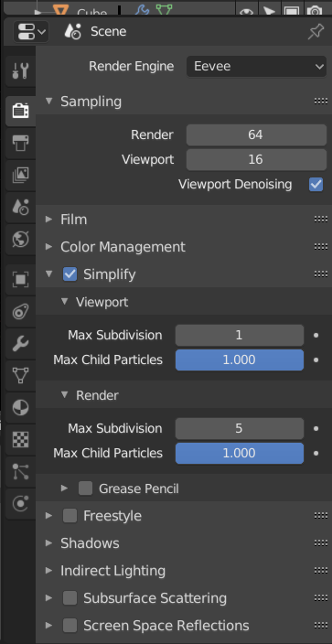Open the Scene properties tab
Viewport: 332px width, 644px height.
20,207
